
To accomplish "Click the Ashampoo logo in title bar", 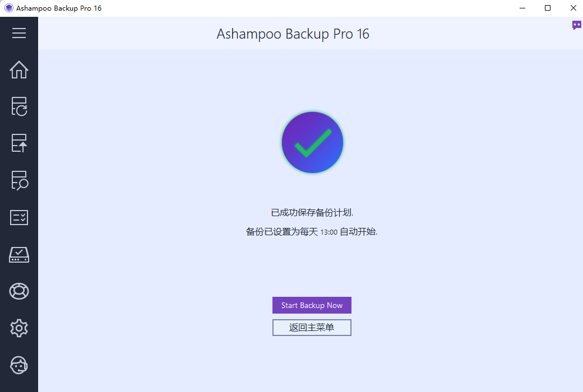I will (x=8, y=8).
